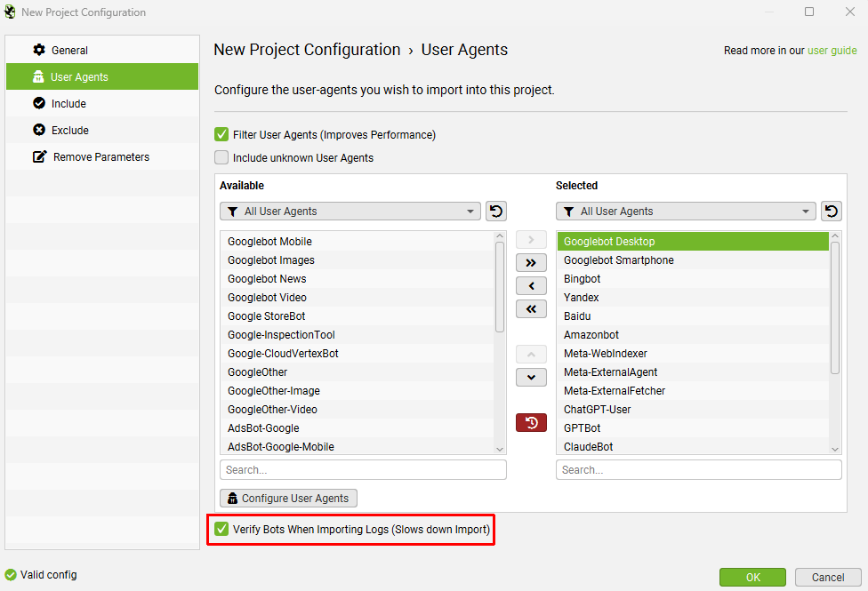Screen dimensions: 868x591
Task: Go to the Exclude settings tab
Action: pyautogui.click(x=69, y=131)
